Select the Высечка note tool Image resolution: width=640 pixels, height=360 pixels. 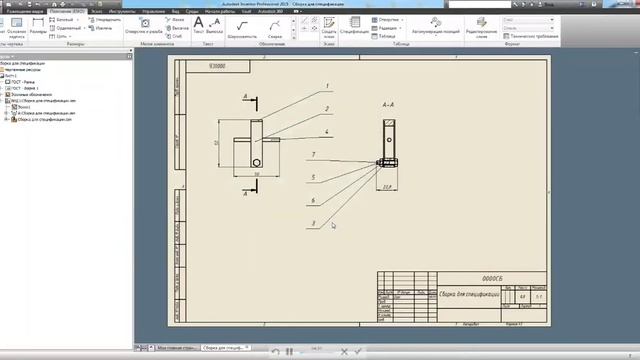point(177,28)
